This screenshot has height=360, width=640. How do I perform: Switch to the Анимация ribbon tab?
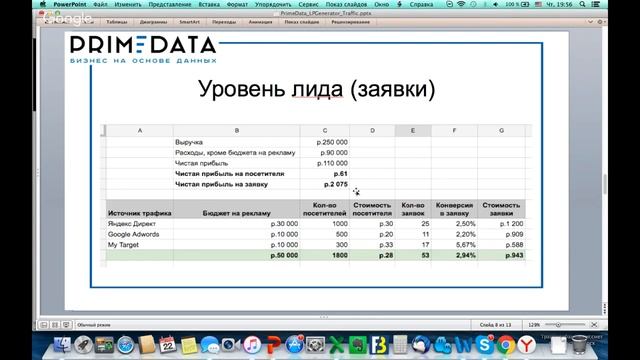tap(260, 22)
